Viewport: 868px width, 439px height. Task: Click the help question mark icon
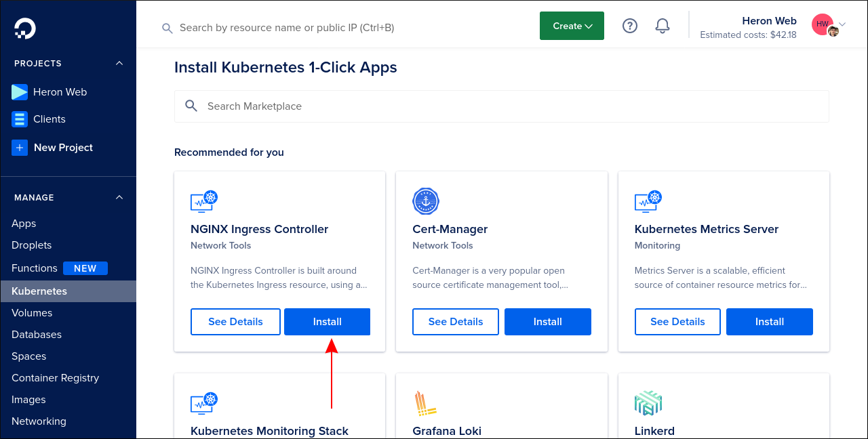(629, 25)
